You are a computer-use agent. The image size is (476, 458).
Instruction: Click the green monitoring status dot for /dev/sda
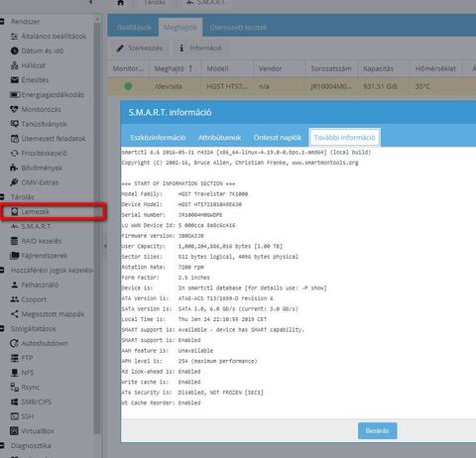pos(128,86)
